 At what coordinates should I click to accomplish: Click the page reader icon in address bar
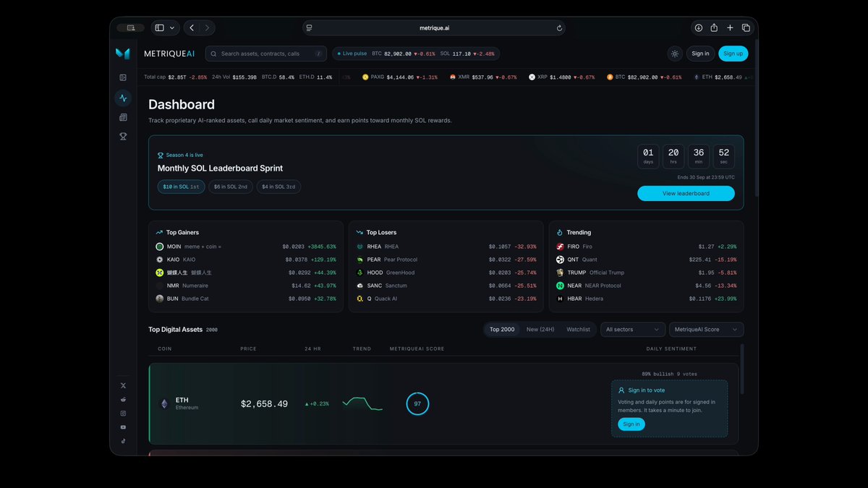(310, 28)
